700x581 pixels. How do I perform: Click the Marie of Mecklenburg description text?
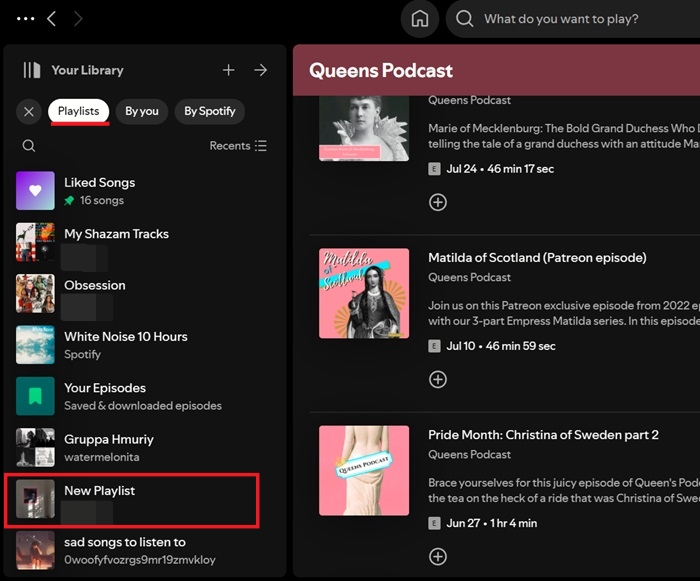click(564, 136)
